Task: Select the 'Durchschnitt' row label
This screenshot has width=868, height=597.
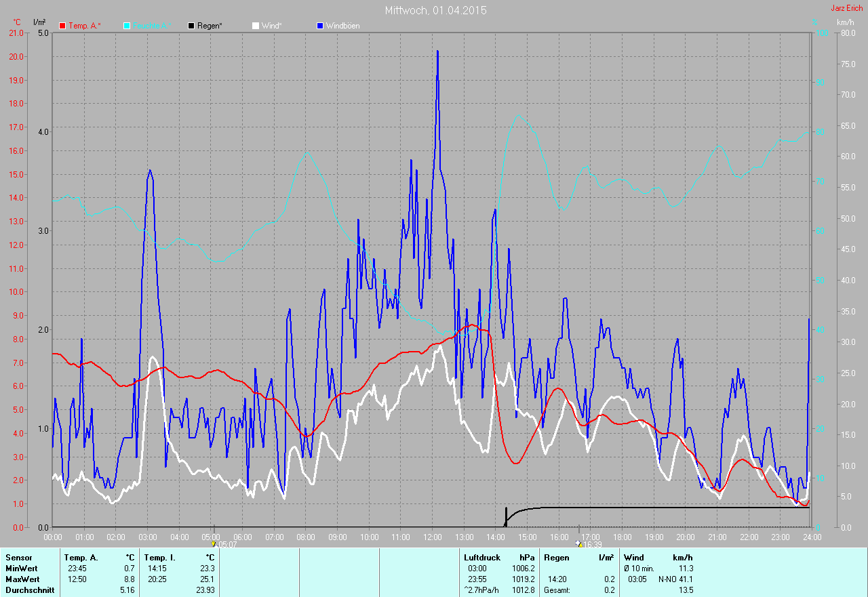Action: (x=30, y=590)
